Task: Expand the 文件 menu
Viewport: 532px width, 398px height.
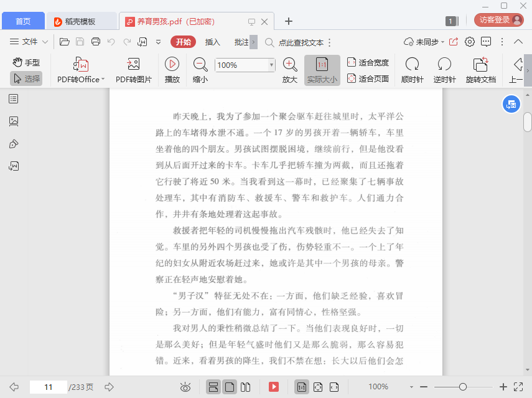Action: [x=29, y=42]
